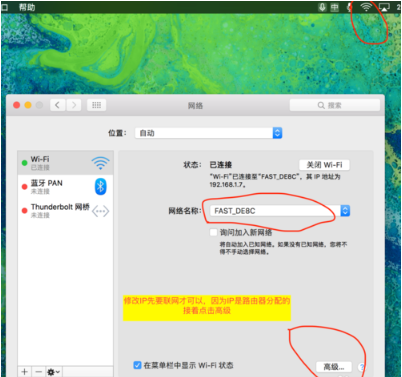
Task: Open the 帮助 menu
Action: pyautogui.click(x=27, y=7)
